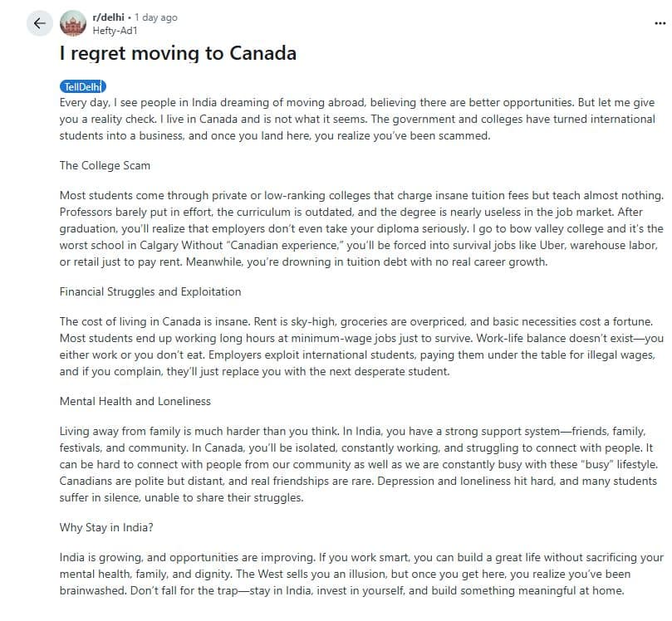672x621 pixels.
Task: Click the paragraph starting "Every day, I see people"
Action: click(357, 119)
